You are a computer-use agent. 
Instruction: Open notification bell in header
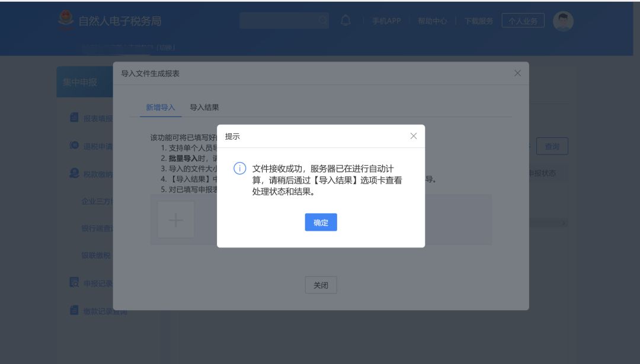point(345,20)
